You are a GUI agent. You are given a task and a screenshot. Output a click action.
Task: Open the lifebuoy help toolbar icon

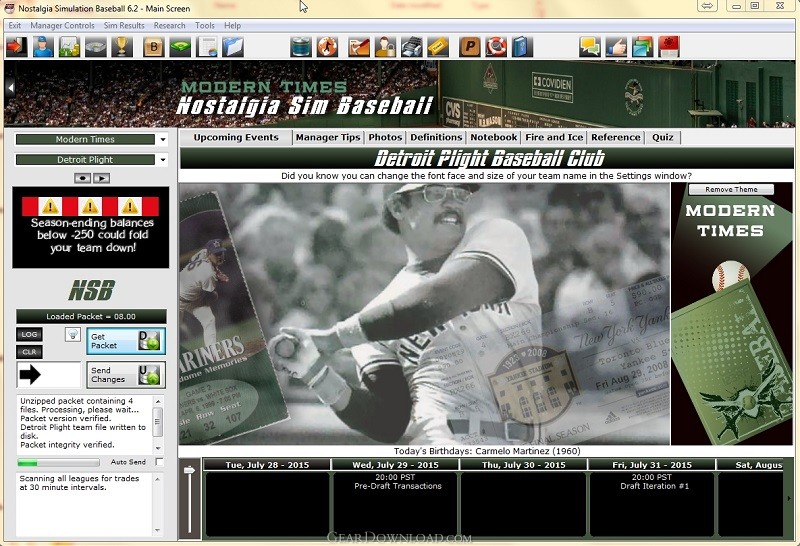pos(496,47)
